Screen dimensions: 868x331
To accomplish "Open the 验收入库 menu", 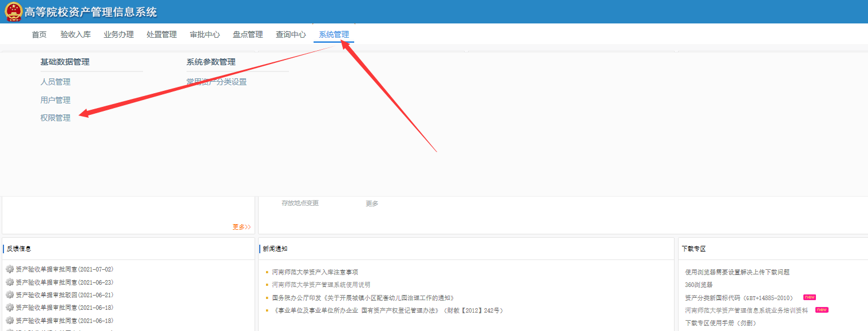I will point(76,34).
